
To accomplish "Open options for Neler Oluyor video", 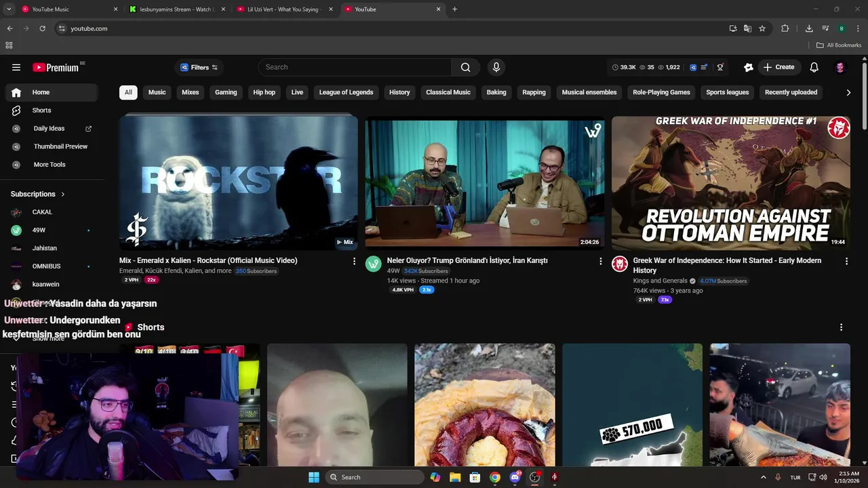I will [600, 261].
